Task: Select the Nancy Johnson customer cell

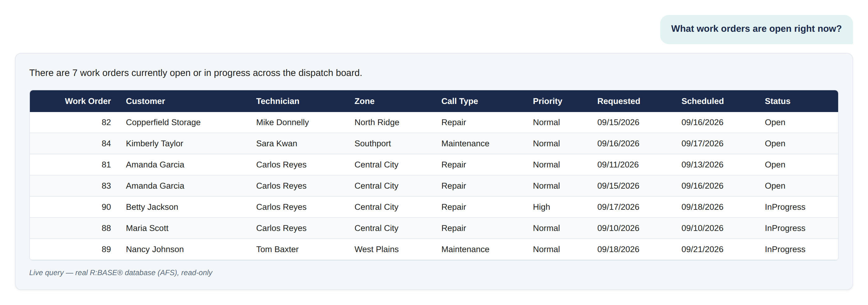Action: (155, 249)
